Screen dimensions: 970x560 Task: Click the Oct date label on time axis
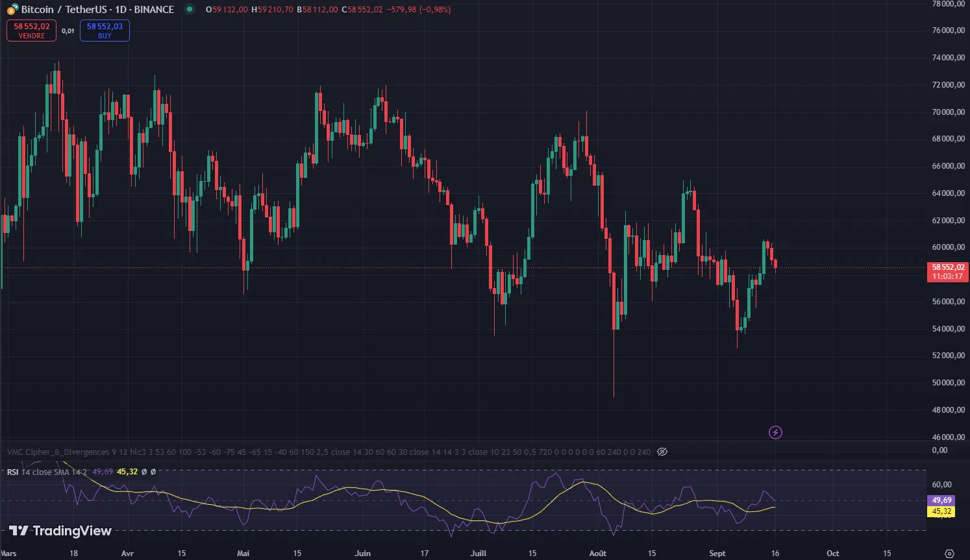(x=833, y=554)
